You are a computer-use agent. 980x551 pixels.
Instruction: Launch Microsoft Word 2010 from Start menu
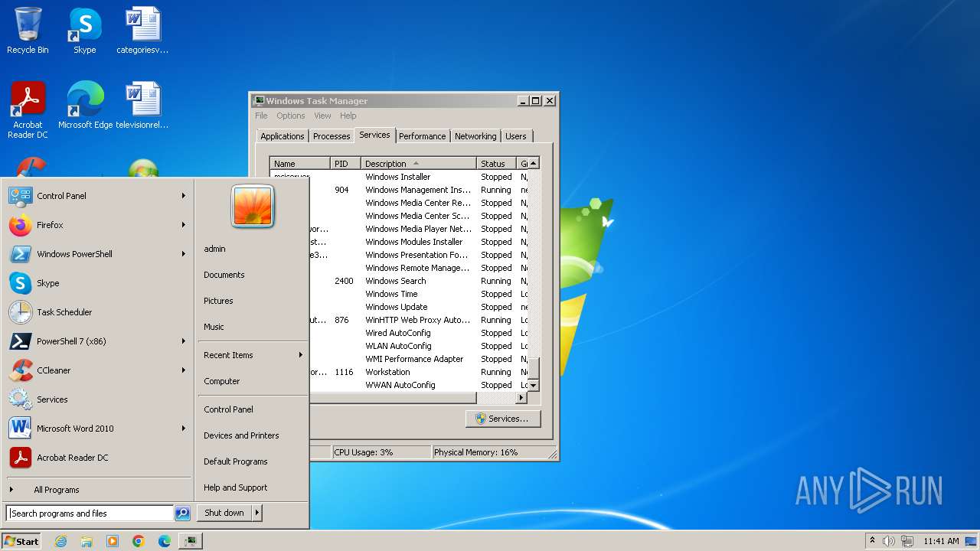[x=98, y=429]
